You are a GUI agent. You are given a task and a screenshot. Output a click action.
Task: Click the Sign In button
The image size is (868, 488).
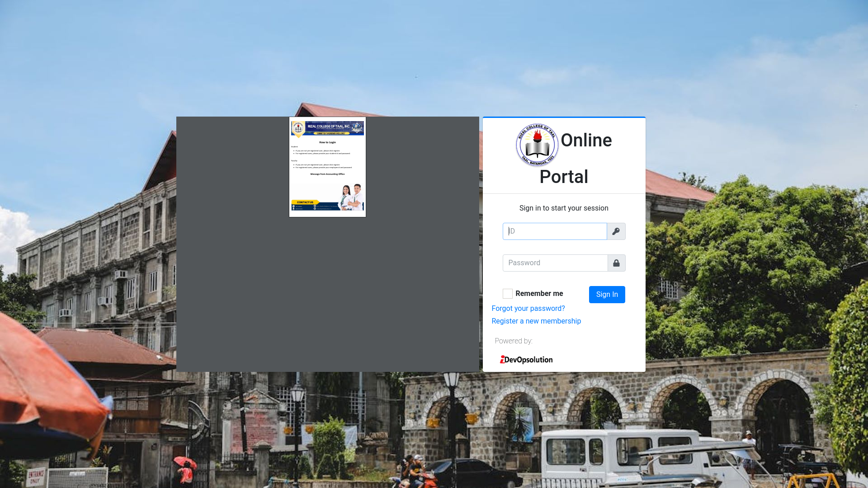(x=607, y=295)
